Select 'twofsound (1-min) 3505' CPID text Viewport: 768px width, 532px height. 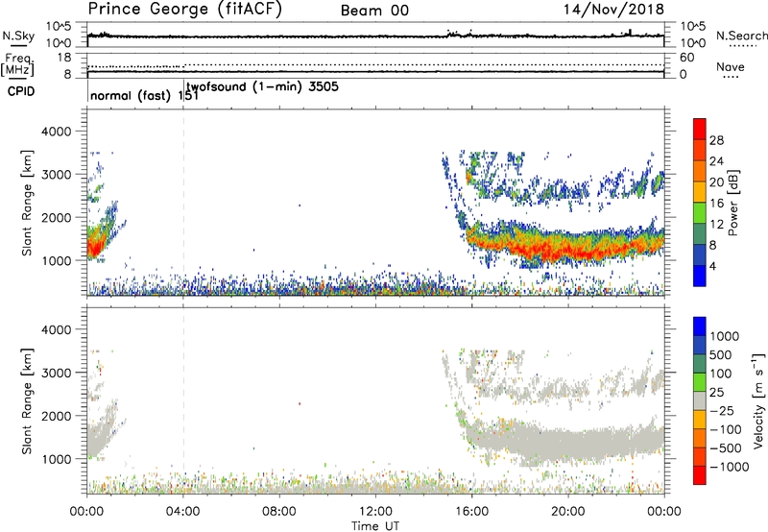(x=262, y=87)
